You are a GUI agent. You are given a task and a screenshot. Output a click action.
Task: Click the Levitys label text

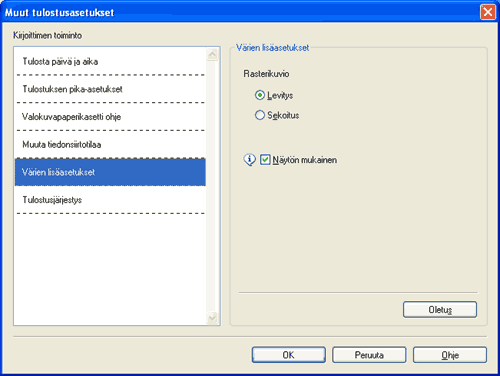(x=280, y=96)
